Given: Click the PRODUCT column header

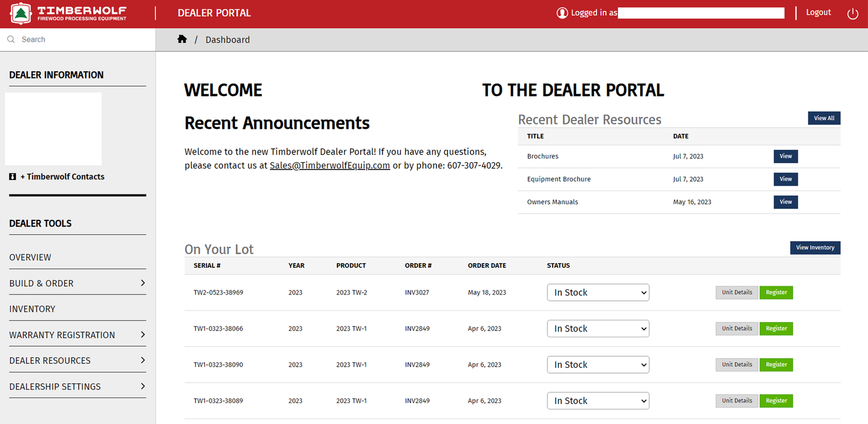Looking at the screenshot, I should (351, 266).
